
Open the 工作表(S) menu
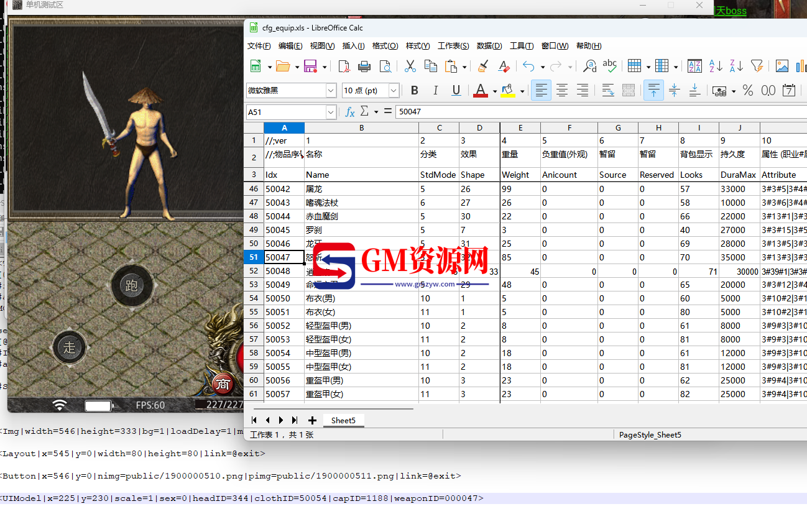tap(453, 46)
